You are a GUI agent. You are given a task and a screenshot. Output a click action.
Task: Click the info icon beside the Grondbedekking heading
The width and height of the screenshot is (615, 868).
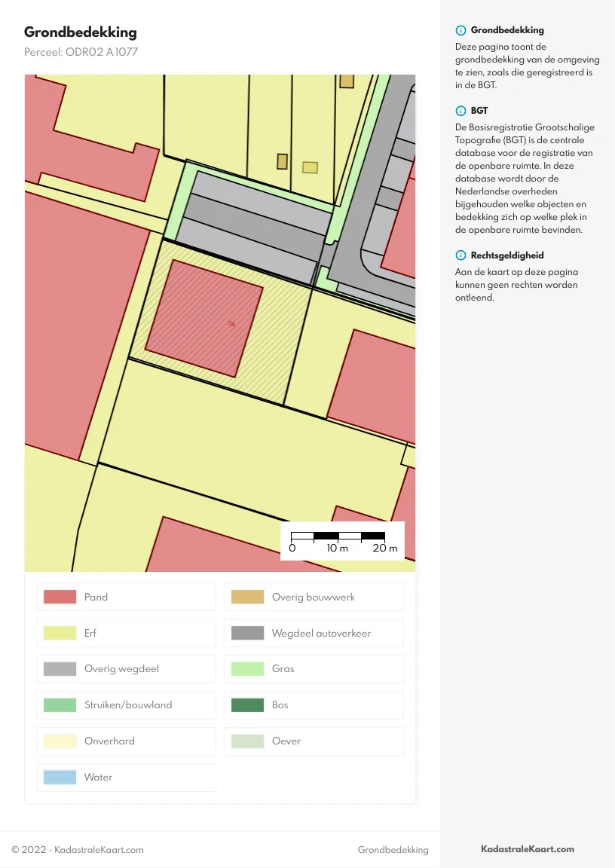coord(460,31)
